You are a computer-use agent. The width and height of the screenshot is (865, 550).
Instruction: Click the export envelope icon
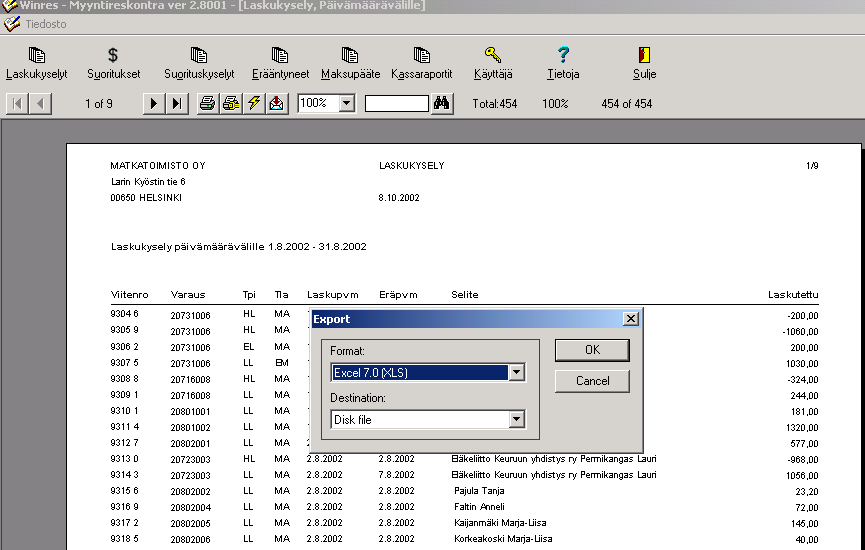277,104
